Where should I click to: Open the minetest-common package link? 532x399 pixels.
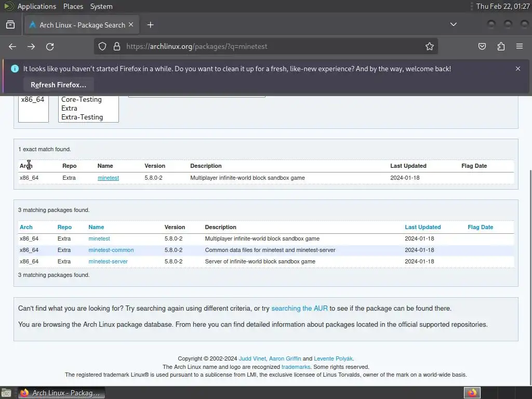tap(111, 250)
